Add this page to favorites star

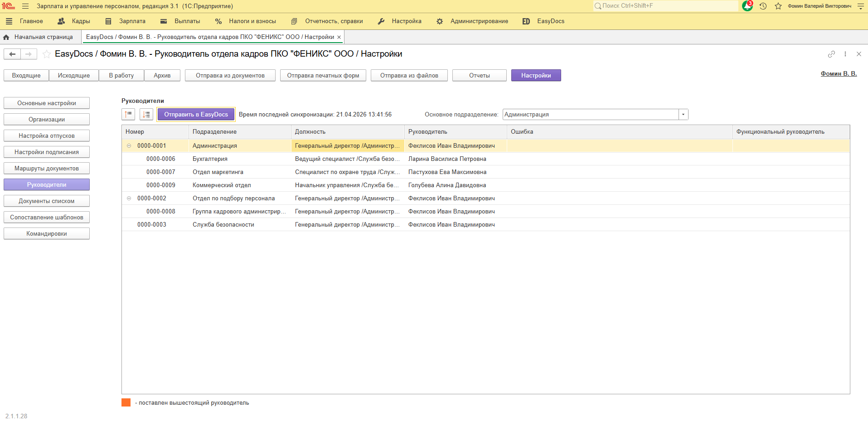pyautogui.click(x=46, y=54)
